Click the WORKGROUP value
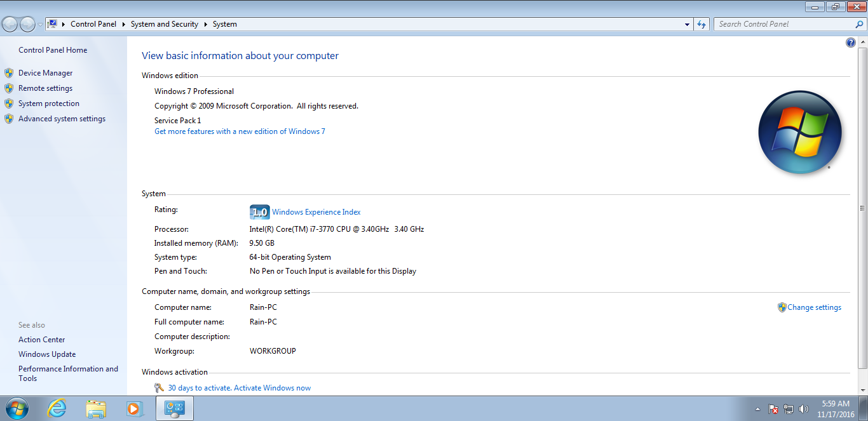The width and height of the screenshot is (868, 421). [273, 351]
